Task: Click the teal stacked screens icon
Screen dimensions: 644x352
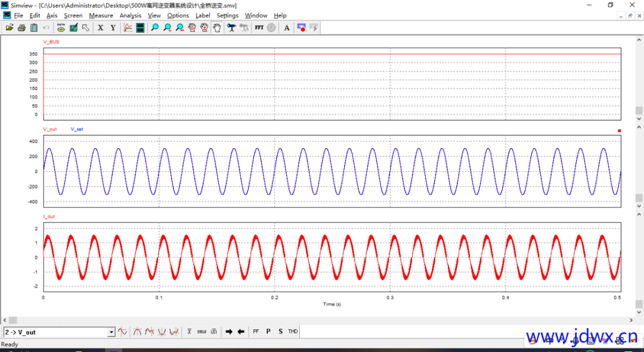Action: click(x=140, y=28)
